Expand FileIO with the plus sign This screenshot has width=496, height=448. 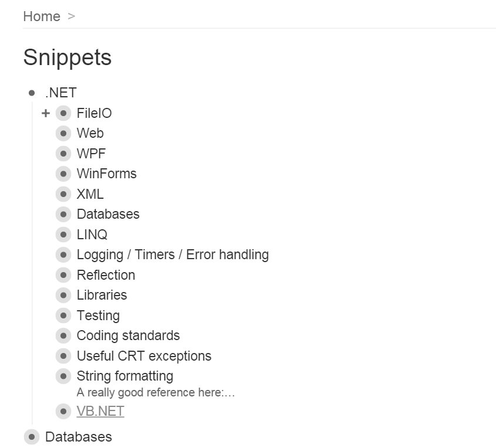pyautogui.click(x=46, y=113)
